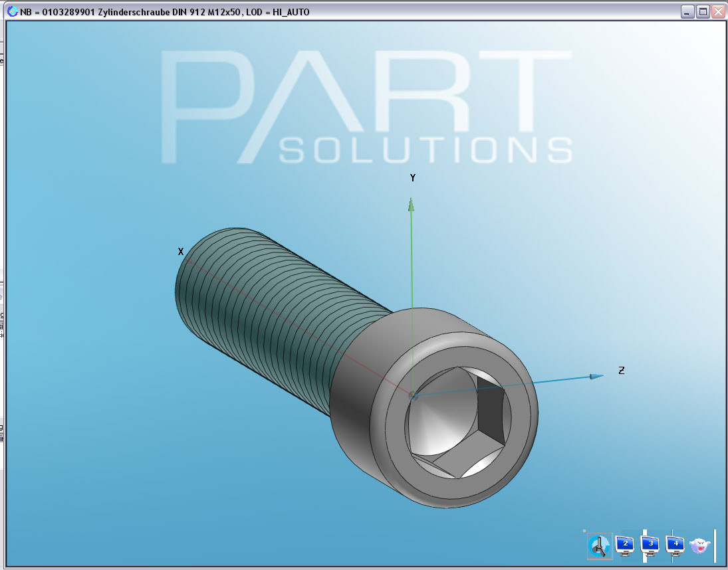This screenshot has height=570, width=728.
Task: Click the rotating coordinate axes view icon
Action: coord(600,546)
